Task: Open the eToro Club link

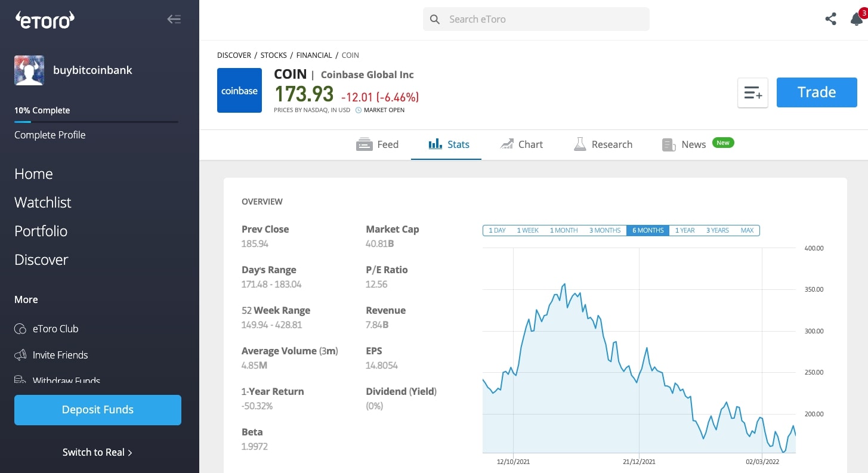Action: [x=55, y=329]
